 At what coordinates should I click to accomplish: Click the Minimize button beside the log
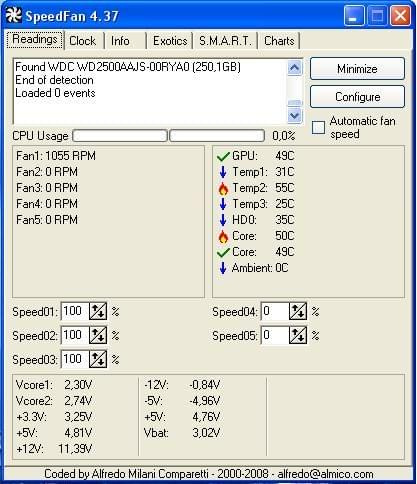pyautogui.click(x=357, y=69)
